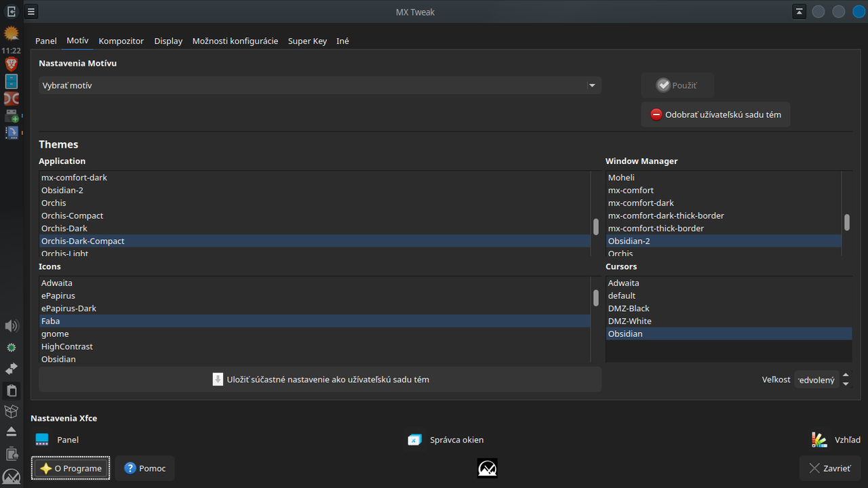Expand the Vybrať motív dropdown
This screenshot has height=488, width=868.
[x=320, y=85]
